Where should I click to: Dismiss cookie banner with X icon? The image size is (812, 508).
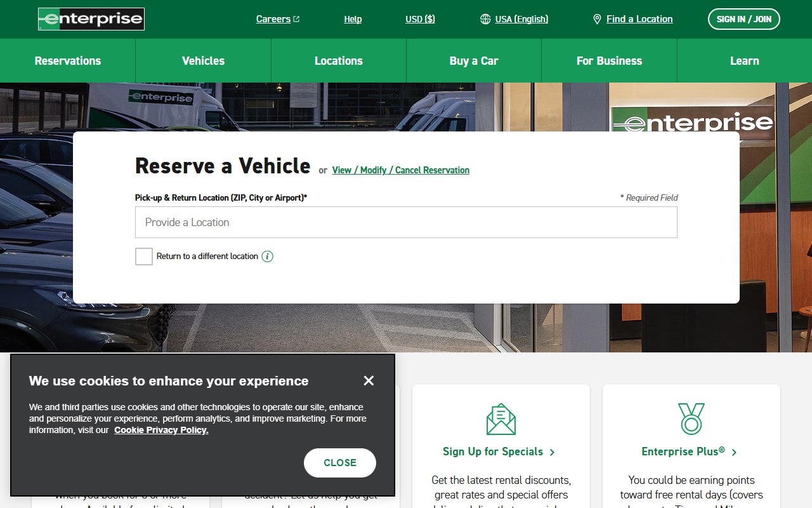click(369, 380)
